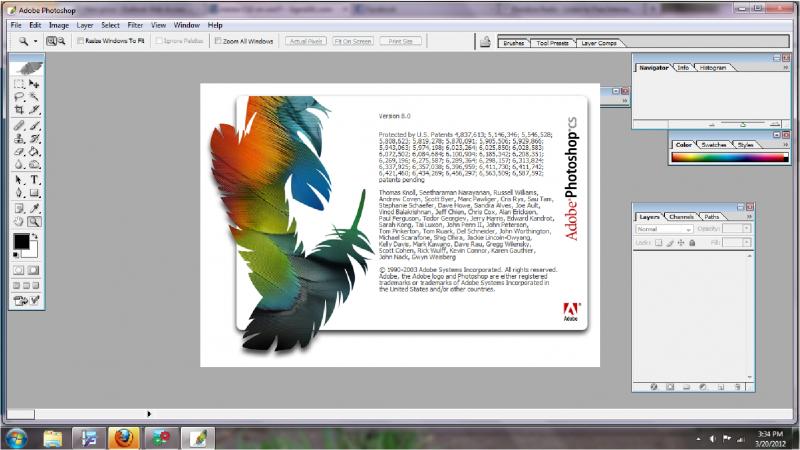The height and width of the screenshot is (450, 800).
Task: Open the Brushes tab in palette well
Action: point(514,43)
